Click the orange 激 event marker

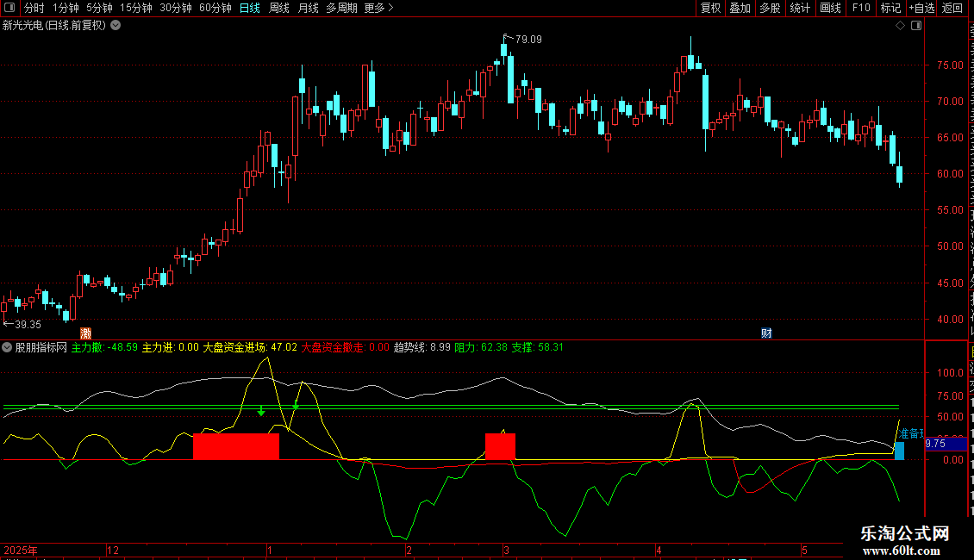click(85, 333)
